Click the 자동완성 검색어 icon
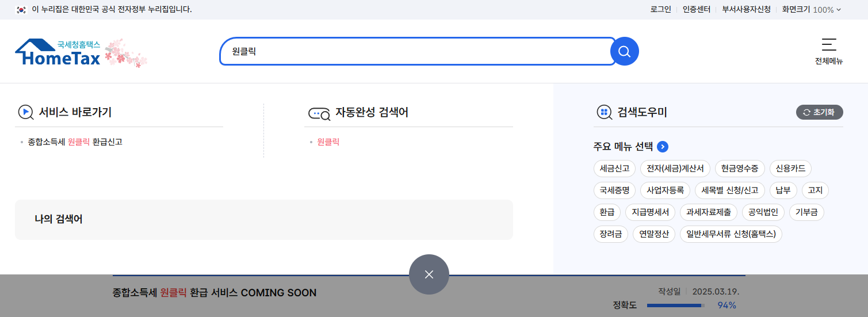The height and width of the screenshot is (317, 868). tap(319, 113)
